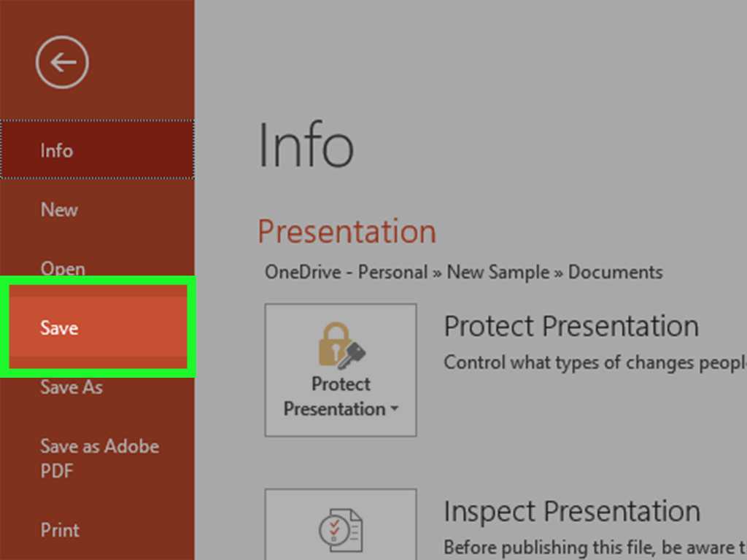Click the 'Control what types of changes' description
This screenshot has height=560, width=747.
[x=595, y=362]
